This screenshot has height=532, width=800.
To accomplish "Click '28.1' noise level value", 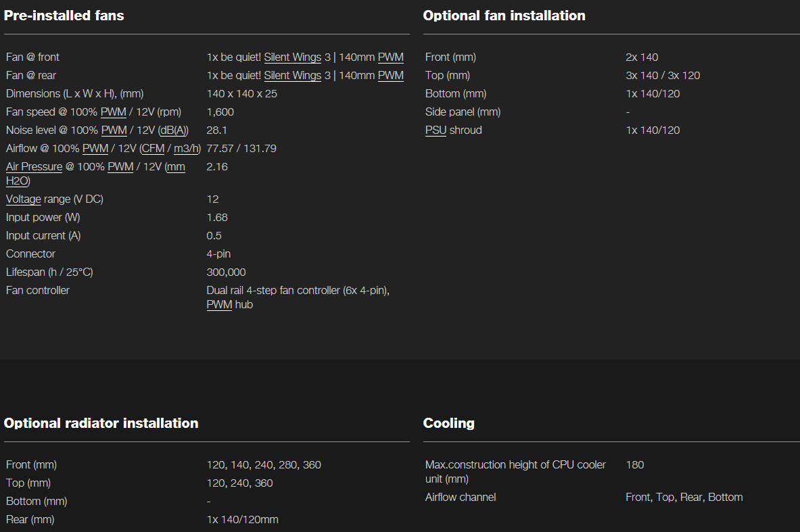I will [x=217, y=130].
